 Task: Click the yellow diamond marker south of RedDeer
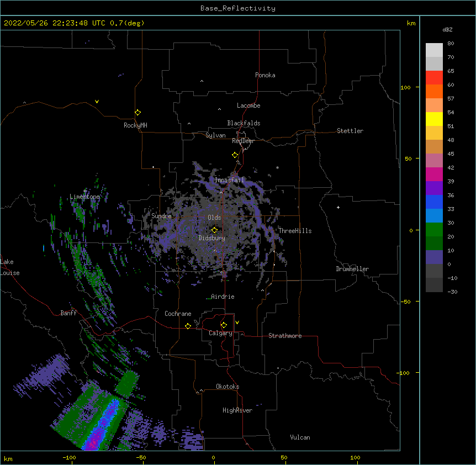pyautogui.click(x=235, y=155)
